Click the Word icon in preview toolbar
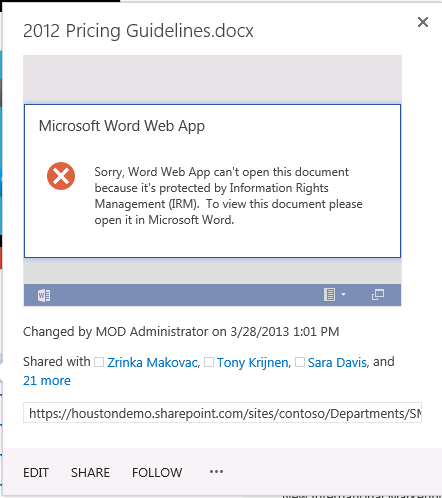The image size is (442, 498). (x=44, y=295)
